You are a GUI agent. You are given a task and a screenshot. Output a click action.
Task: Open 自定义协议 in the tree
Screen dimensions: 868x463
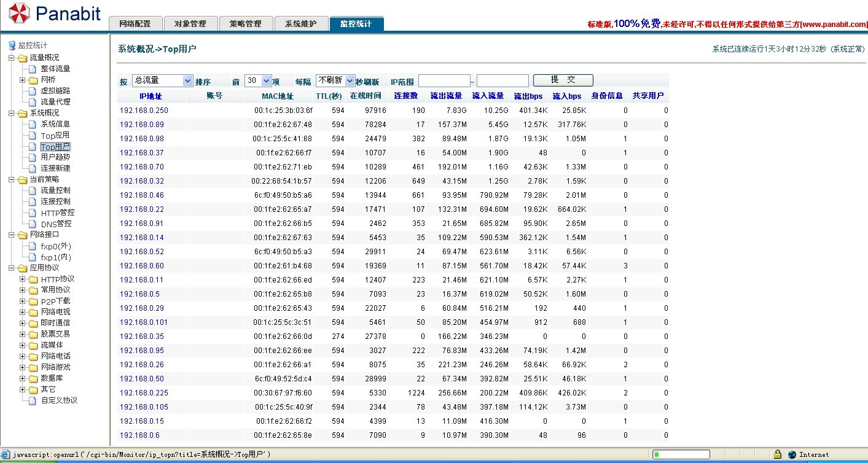pos(59,400)
